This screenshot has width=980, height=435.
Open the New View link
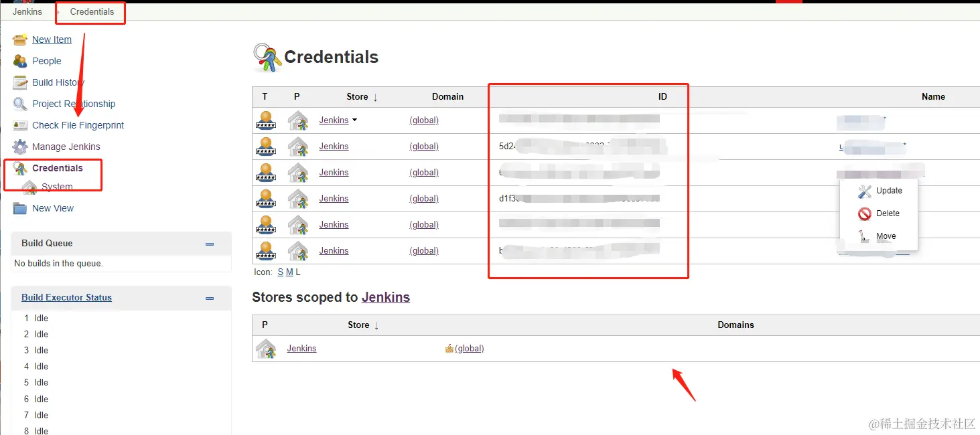(x=53, y=208)
